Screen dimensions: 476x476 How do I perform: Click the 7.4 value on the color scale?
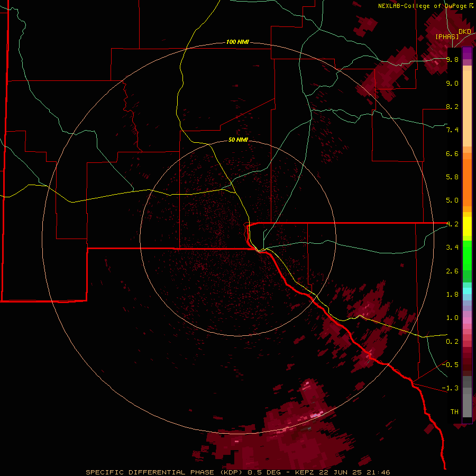(x=452, y=130)
